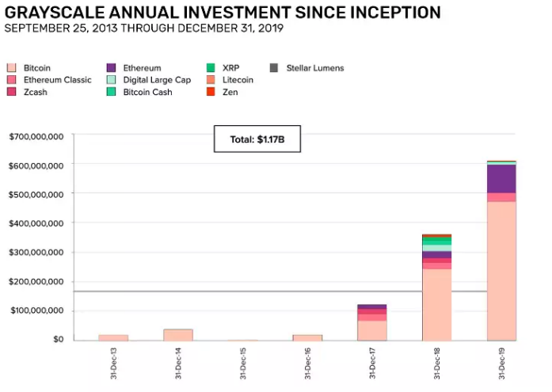Click the Ethereum Classic legend swatch

pos(12,79)
